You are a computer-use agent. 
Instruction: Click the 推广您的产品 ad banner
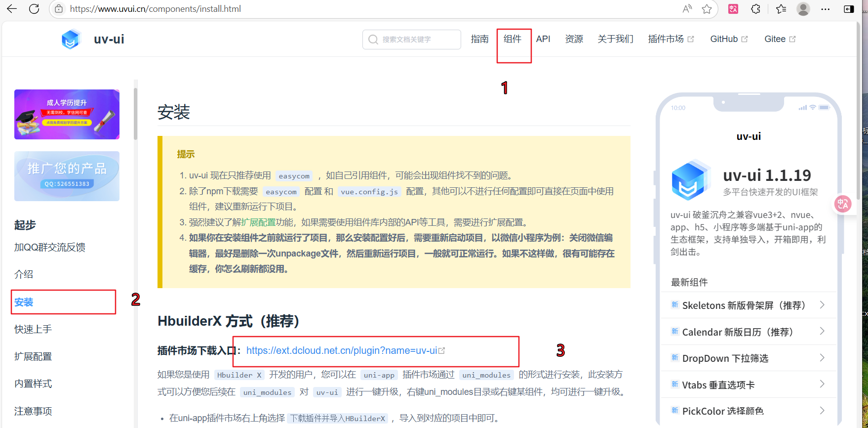click(67, 176)
